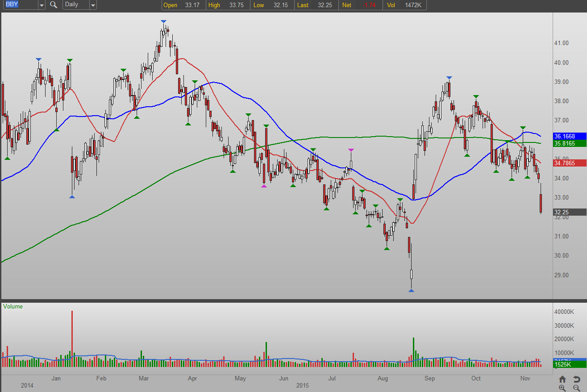Click the undo arrow icon
The width and height of the screenshot is (587, 392).
coord(576,379)
